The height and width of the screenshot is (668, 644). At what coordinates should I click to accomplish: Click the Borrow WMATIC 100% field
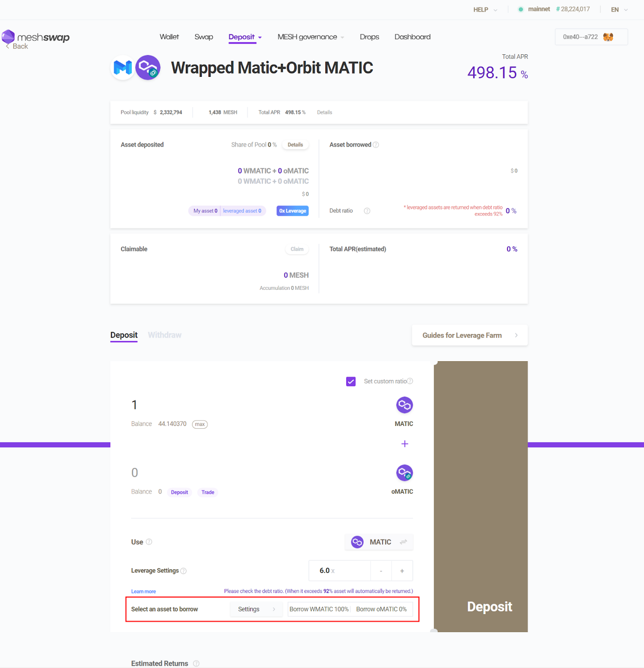click(319, 609)
